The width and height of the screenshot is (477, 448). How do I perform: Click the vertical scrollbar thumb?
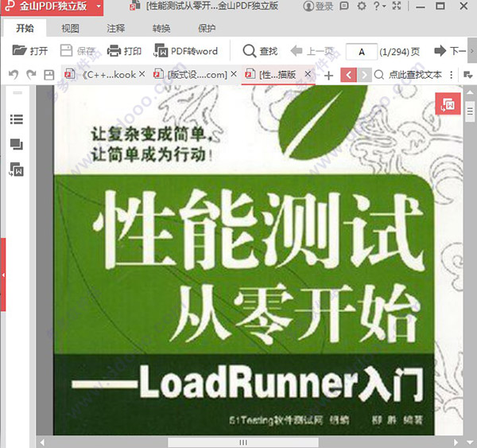click(470, 111)
